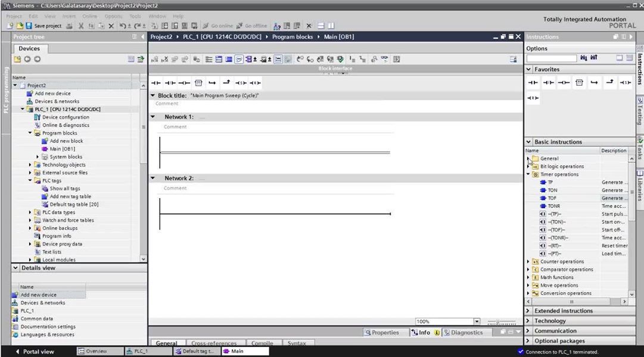Adjust the editor zoom slider
This screenshot has width=644, height=357.
click(501, 322)
